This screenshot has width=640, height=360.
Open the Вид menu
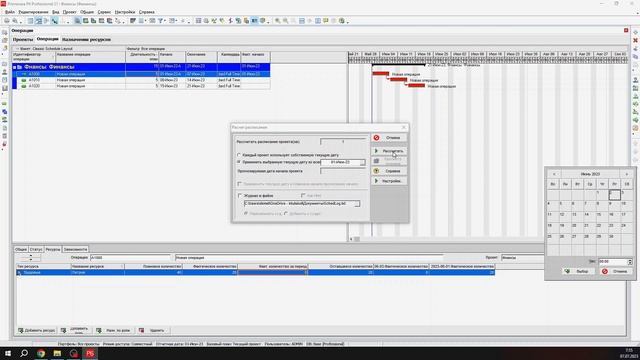[56, 12]
